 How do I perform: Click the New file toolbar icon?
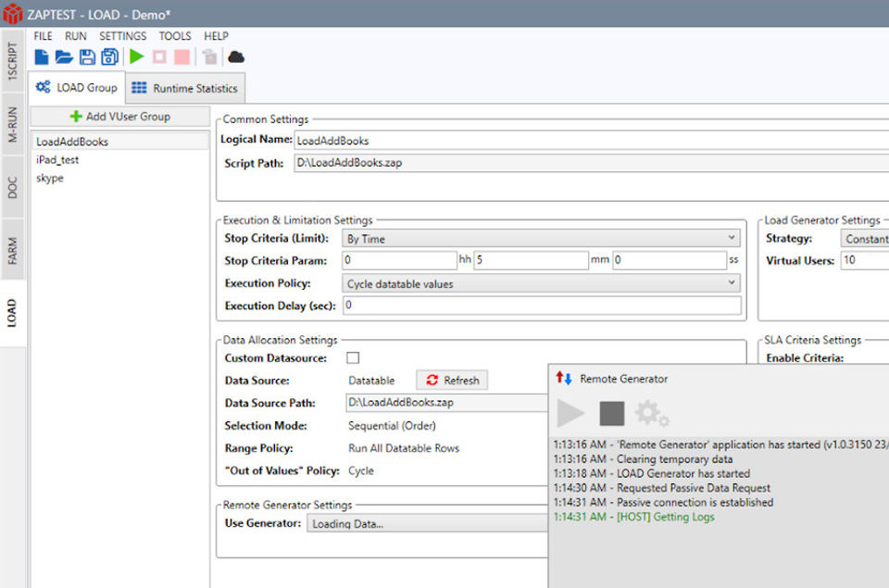(42, 57)
